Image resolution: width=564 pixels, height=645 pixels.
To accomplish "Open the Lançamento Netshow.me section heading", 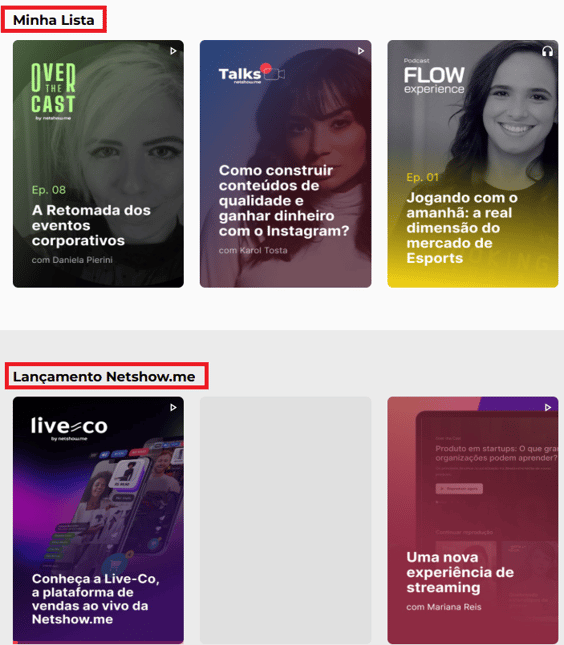I will [x=104, y=376].
